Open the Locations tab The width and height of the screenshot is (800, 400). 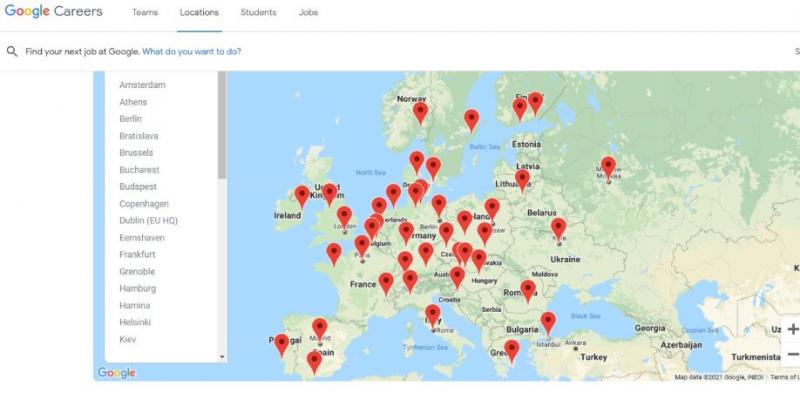199,12
